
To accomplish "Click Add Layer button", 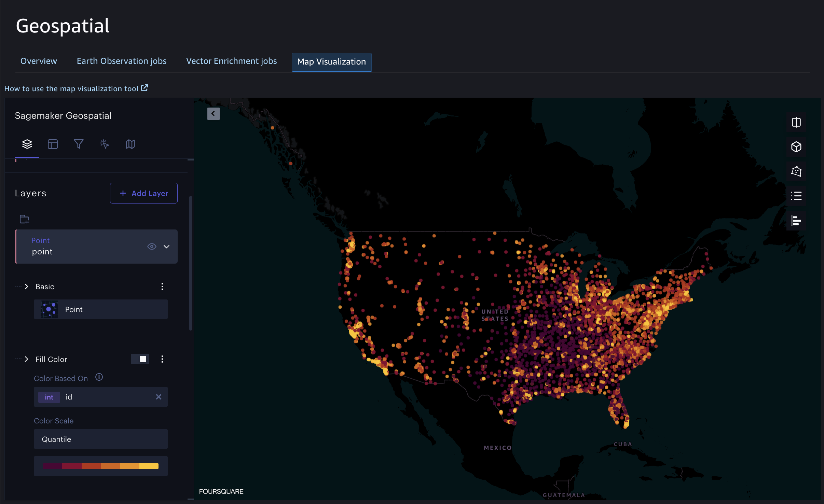I will click(143, 193).
